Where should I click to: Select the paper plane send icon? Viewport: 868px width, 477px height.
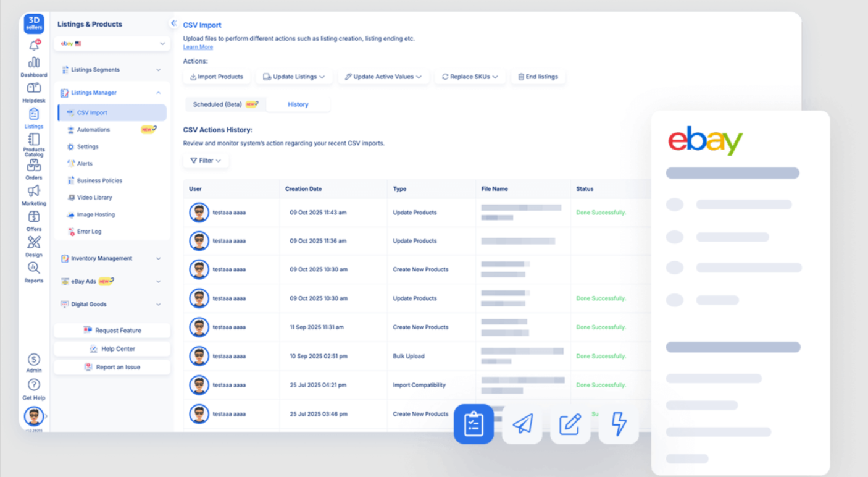point(522,424)
